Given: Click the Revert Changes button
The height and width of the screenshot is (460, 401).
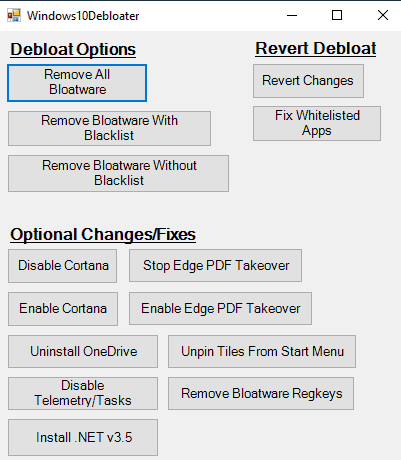Looking at the screenshot, I should point(308,81).
